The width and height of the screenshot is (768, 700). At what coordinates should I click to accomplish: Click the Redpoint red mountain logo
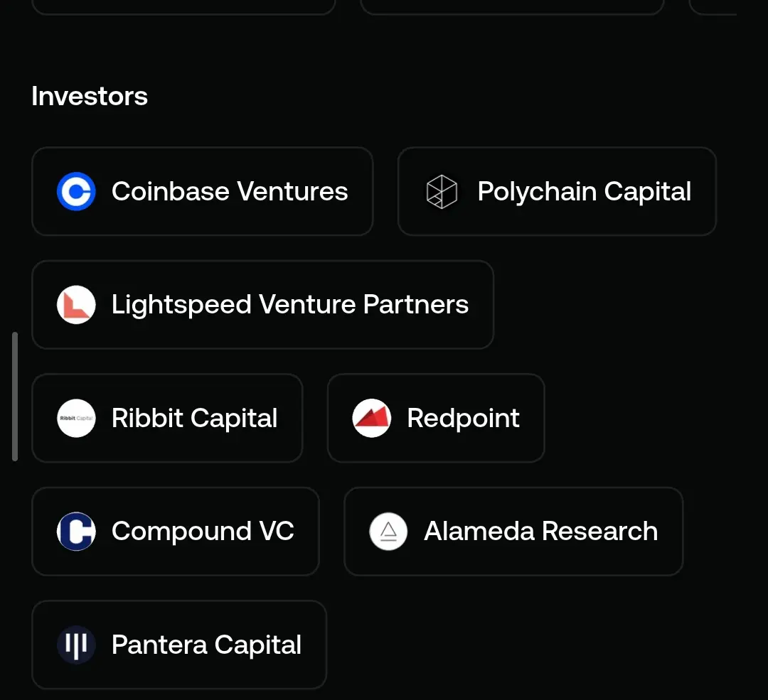(372, 418)
